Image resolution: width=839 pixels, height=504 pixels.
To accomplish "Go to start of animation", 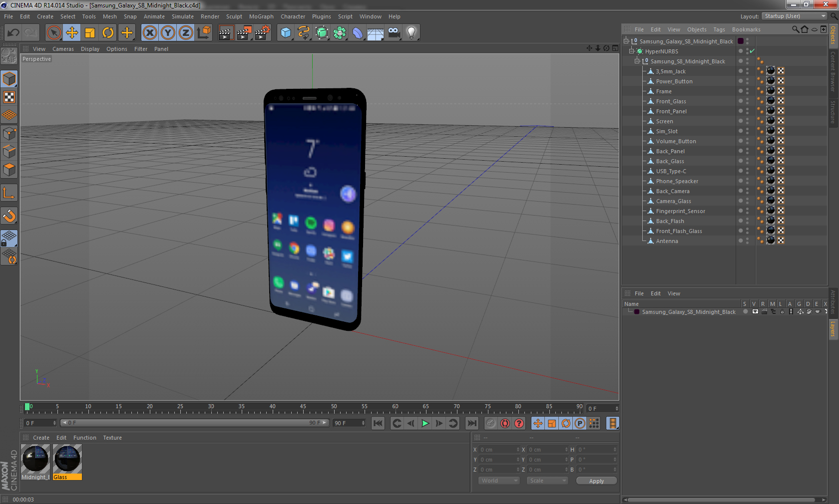I will tap(378, 423).
